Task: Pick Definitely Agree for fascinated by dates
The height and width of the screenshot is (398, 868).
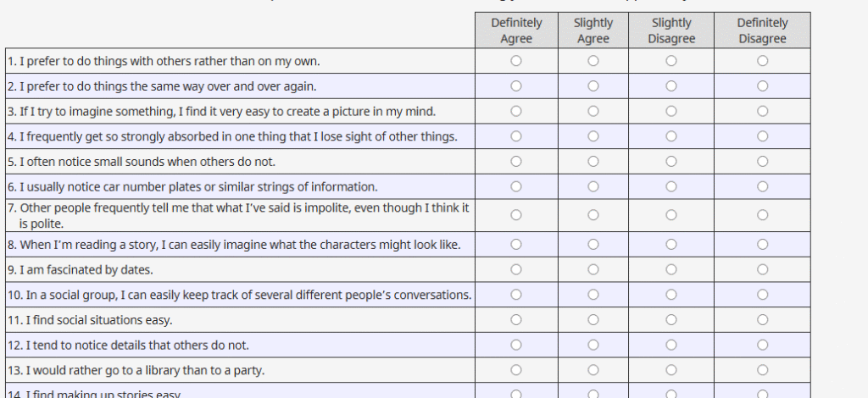Action: click(516, 270)
